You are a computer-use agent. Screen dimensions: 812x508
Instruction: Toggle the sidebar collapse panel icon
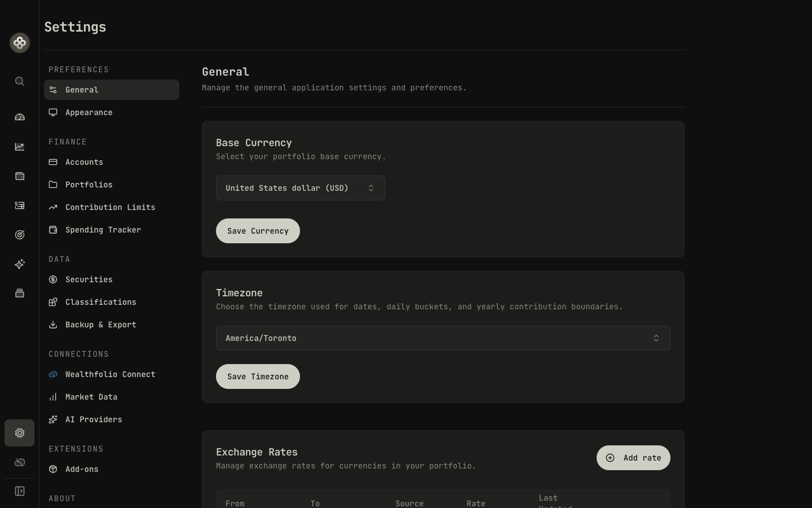point(20,491)
